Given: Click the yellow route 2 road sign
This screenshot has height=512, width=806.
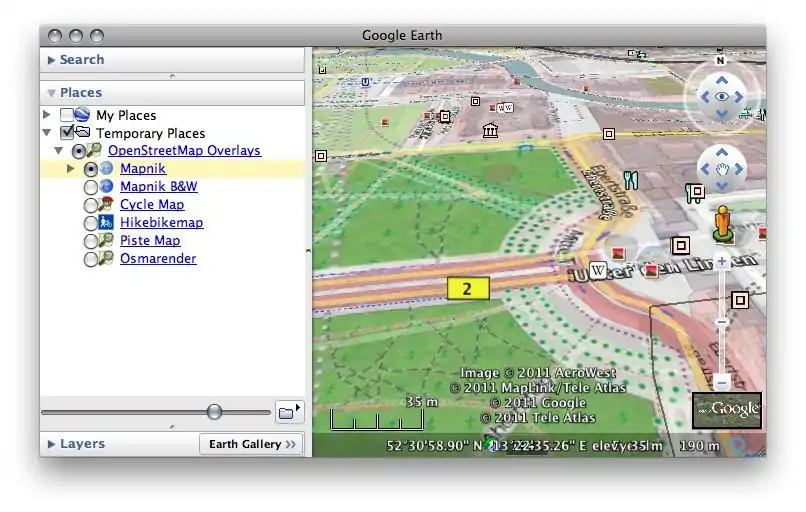Looking at the screenshot, I should coord(466,290).
